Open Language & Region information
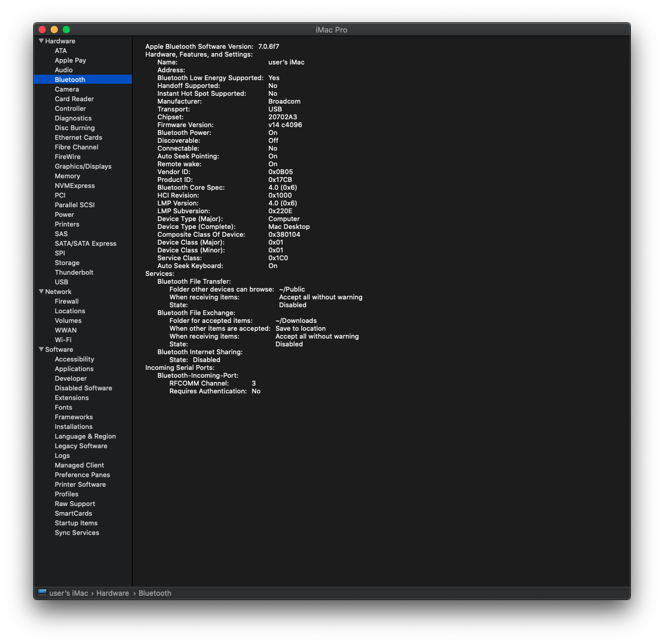The height and width of the screenshot is (644, 664). 85,436
